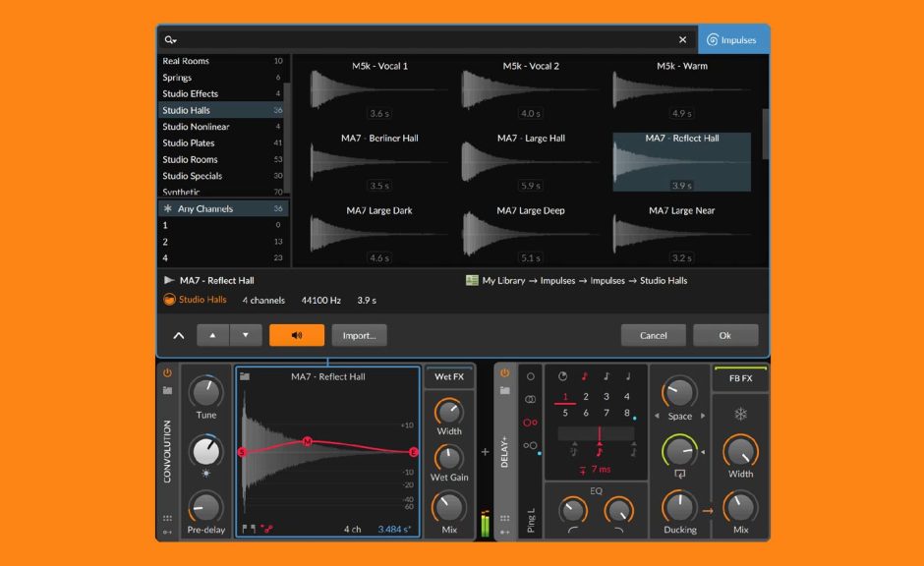
Task: Confirm the preset choice with Ok
Action: point(725,334)
